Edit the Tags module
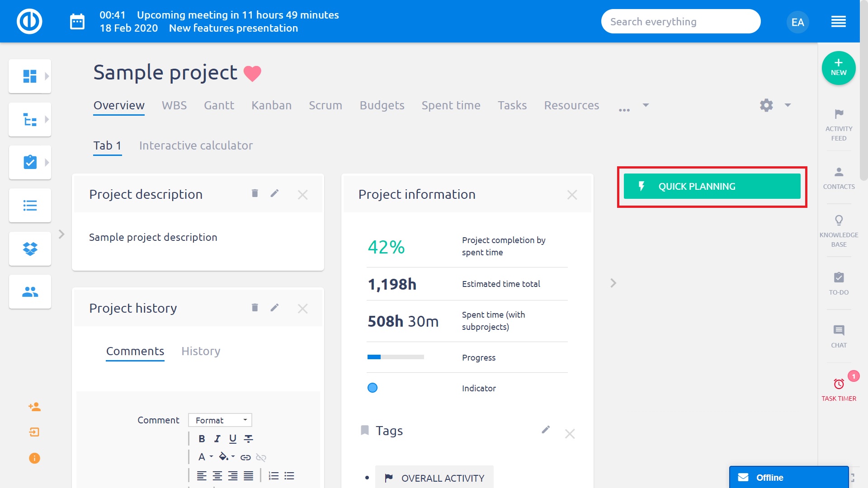868x488 pixels. click(x=546, y=430)
